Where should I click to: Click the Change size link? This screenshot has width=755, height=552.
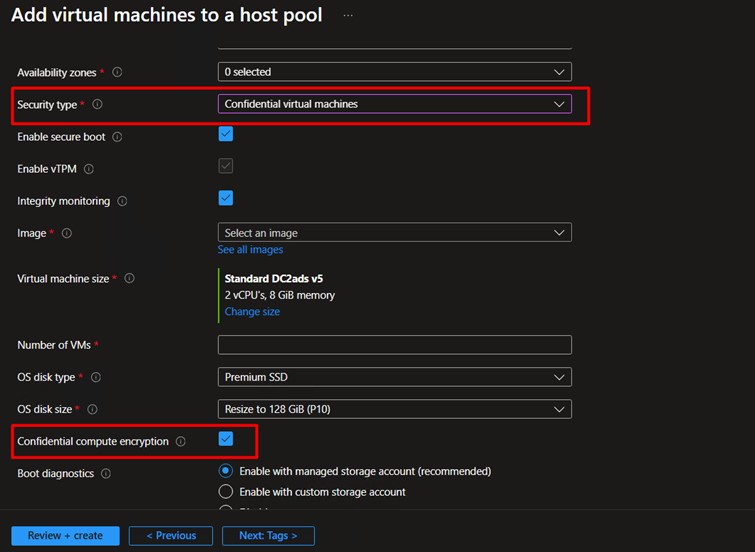[x=252, y=312]
